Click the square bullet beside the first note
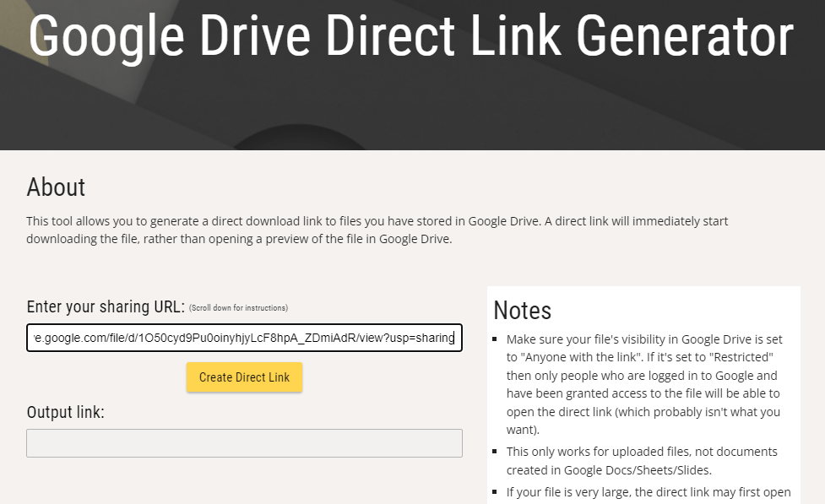 coord(495,339)
